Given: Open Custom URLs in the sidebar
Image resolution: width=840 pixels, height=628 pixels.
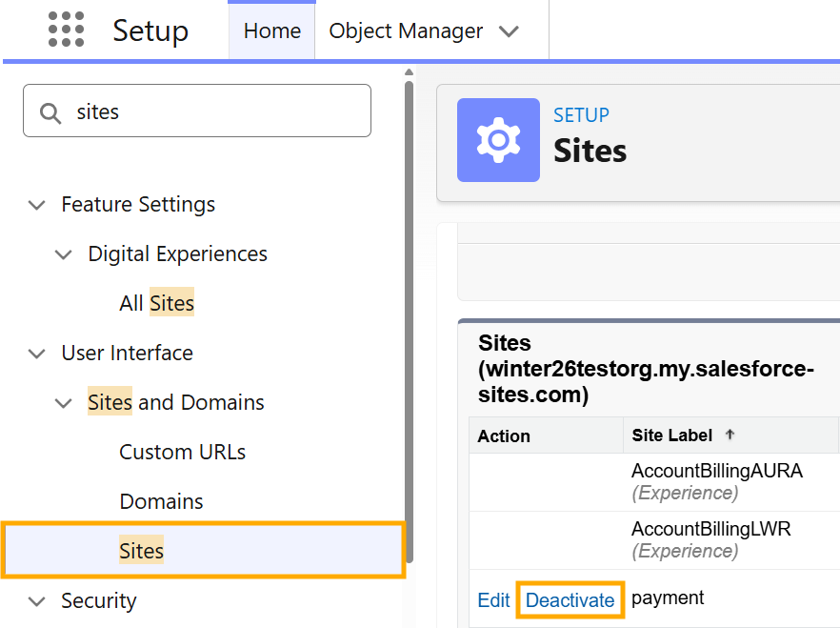Looking at the screenshot, I should click(182, 453).
